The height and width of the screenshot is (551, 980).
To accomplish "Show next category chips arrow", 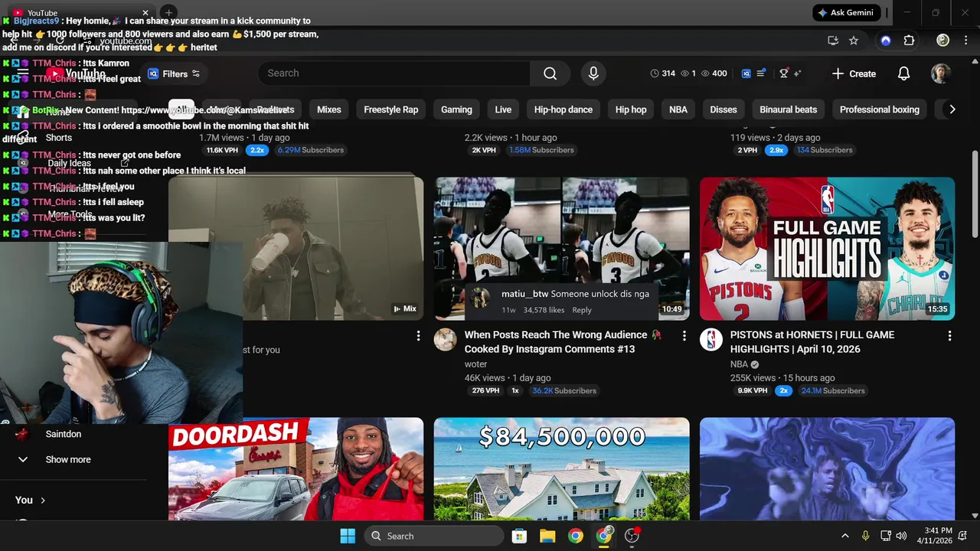I will [952, 109].
